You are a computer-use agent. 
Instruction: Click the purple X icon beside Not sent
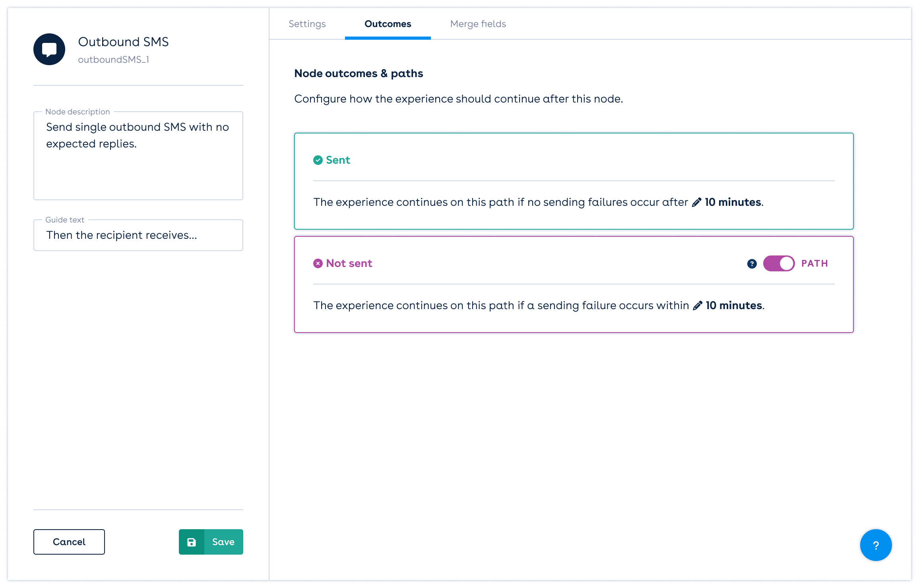(x=318, y=263)
